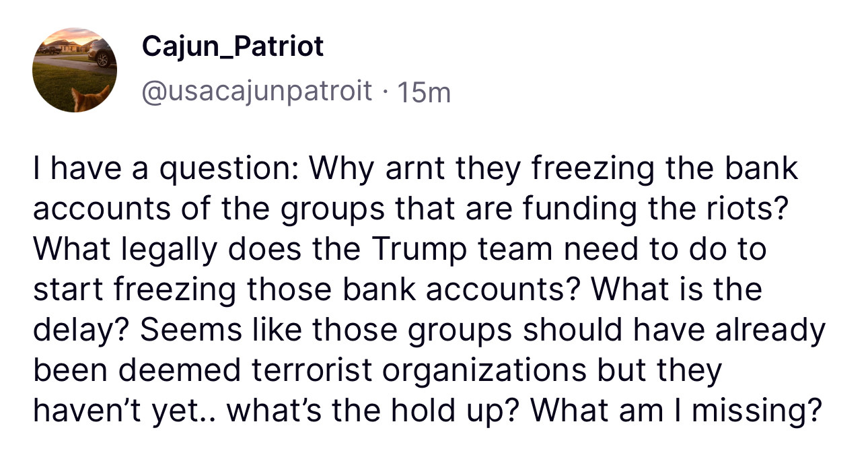Click the Cajun_Patriot display name
Image resolution: width=868 pixels, height=455 pixels.
(x=233, y=46)
